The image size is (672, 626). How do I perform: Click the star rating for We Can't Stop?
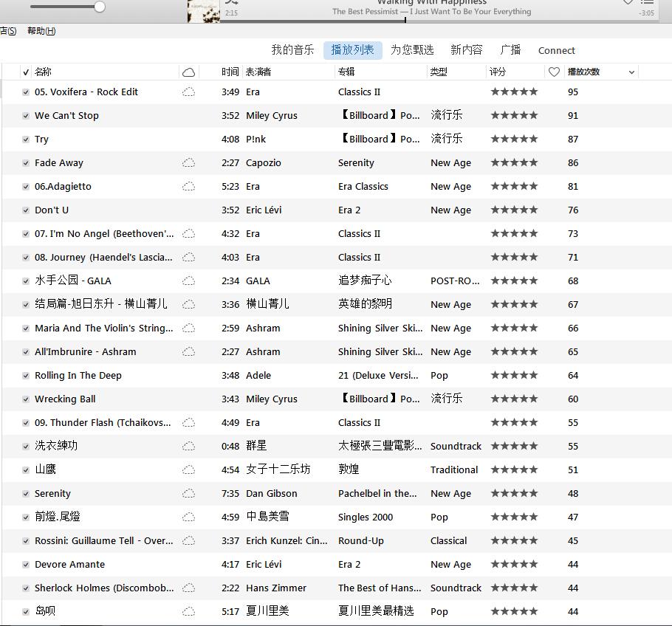514,115
